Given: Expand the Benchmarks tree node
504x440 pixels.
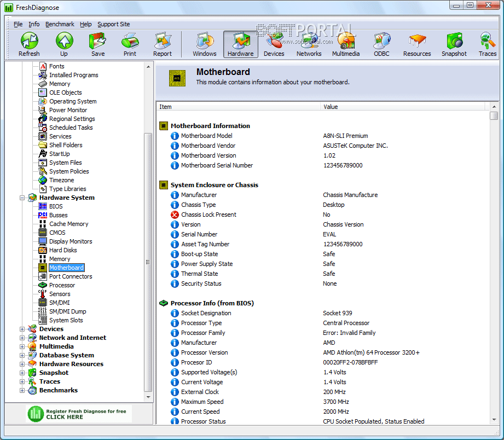Looking at the screenshot, I should pyautogui.click(x=22, y=391).
